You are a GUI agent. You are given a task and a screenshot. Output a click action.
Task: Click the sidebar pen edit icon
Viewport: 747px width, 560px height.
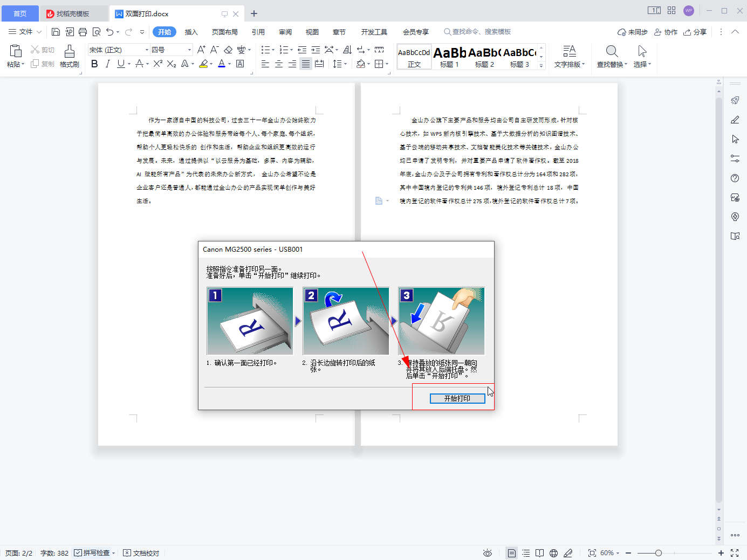pos(735,120)
